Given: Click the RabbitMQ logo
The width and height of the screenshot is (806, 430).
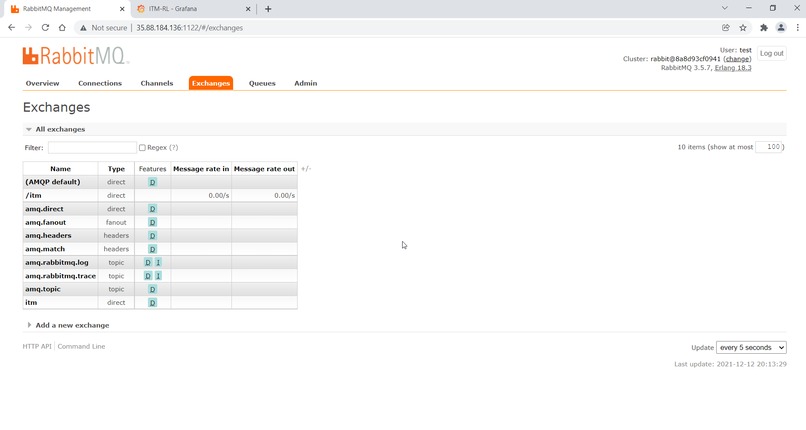Looking at the screenshot, I should (x=75, y=55).
